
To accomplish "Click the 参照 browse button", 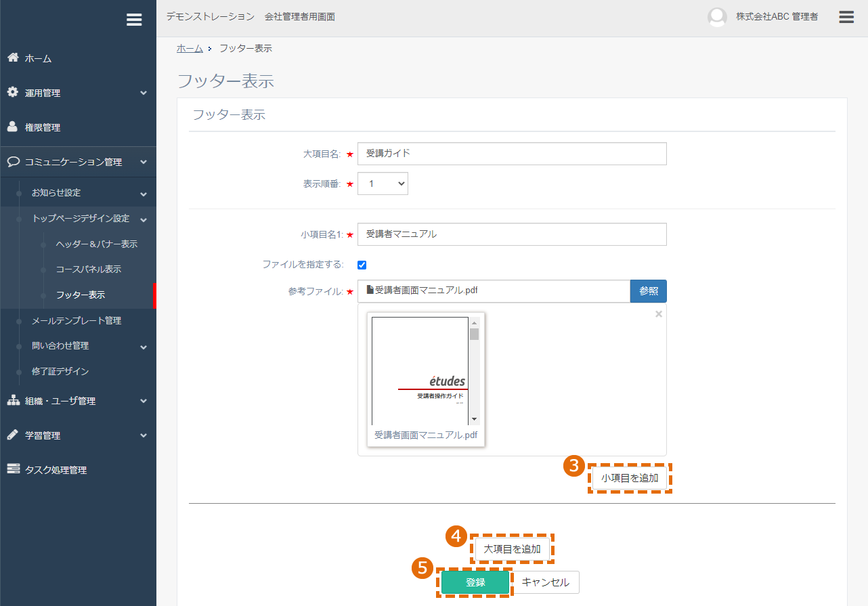I will pyautogui.click(x=649, y=291).
